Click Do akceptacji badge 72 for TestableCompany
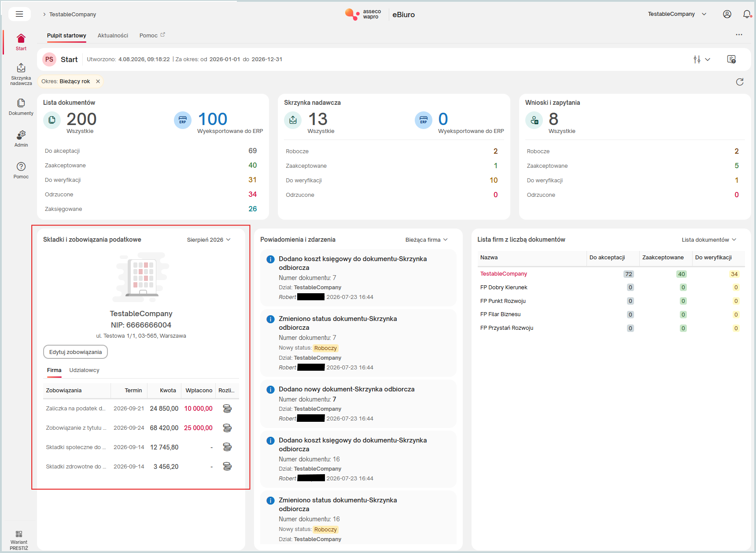This screenshot has height=553, width=756. click(629, 274)
